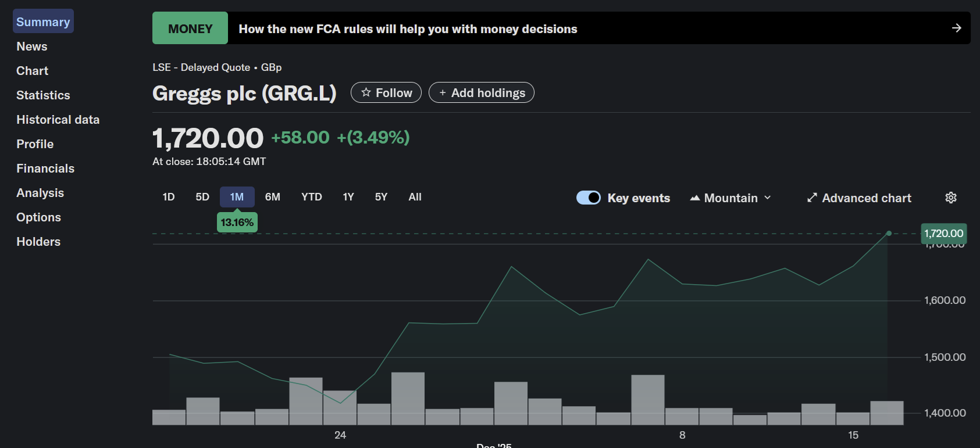Click the plus icon in Add holdings
The height and width of the screenshot is (448, 980).
[x=443, y=93]
